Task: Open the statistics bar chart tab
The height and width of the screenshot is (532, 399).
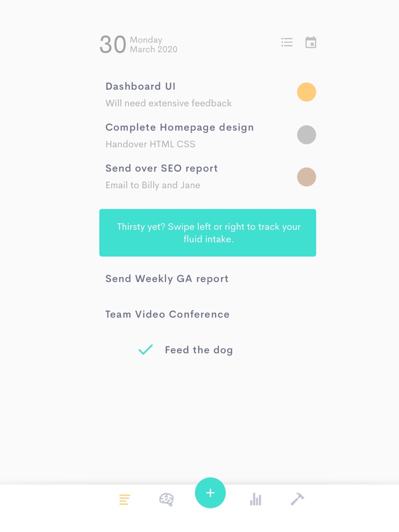Action: [x=255, y=499]
